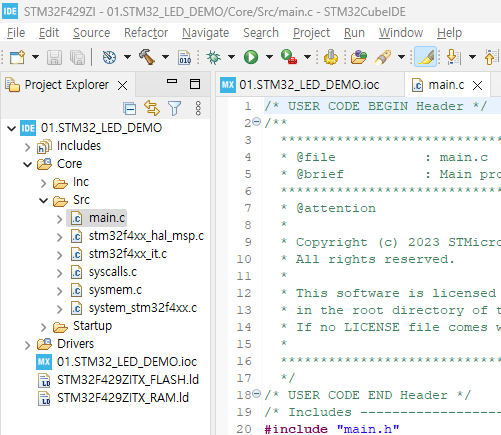Click the Next Annotation arrow icon
The height and width of the screenshot is (435, 501).
(x=454, y=57)
